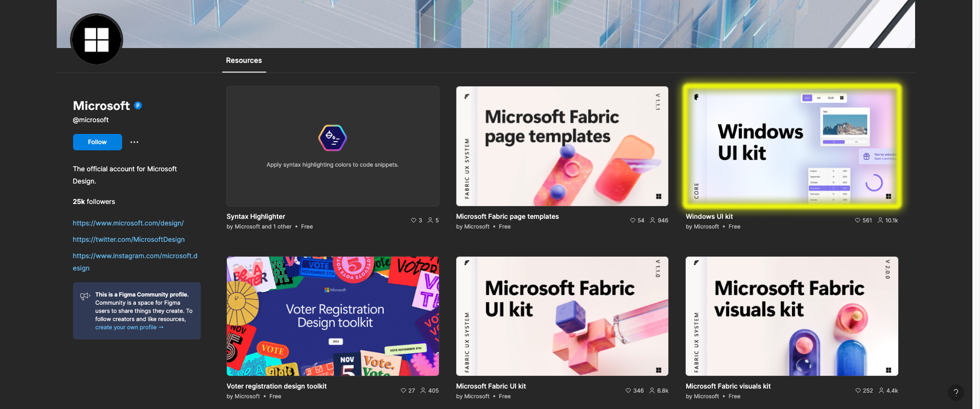This screenshot has width=980, height=409.
Task: Click the megaphone icon in Community notice
Action: coord(85,296)
